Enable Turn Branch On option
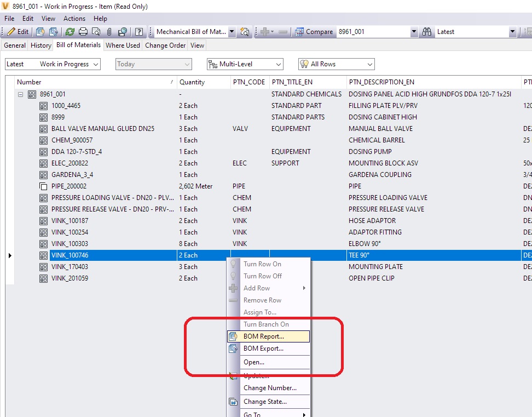 [x=266, y=324]
